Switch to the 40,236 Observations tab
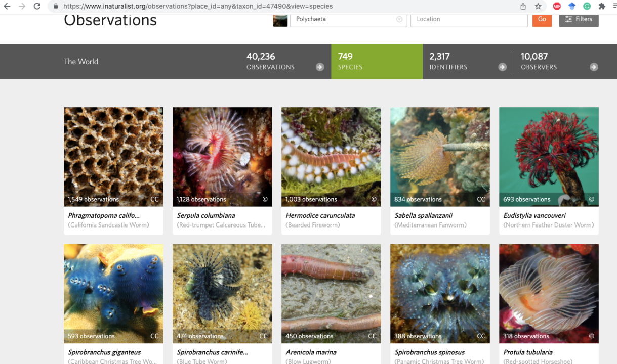The width and height of the screenshot is (617, 364). pyautogui.click(x=270, y=61)
